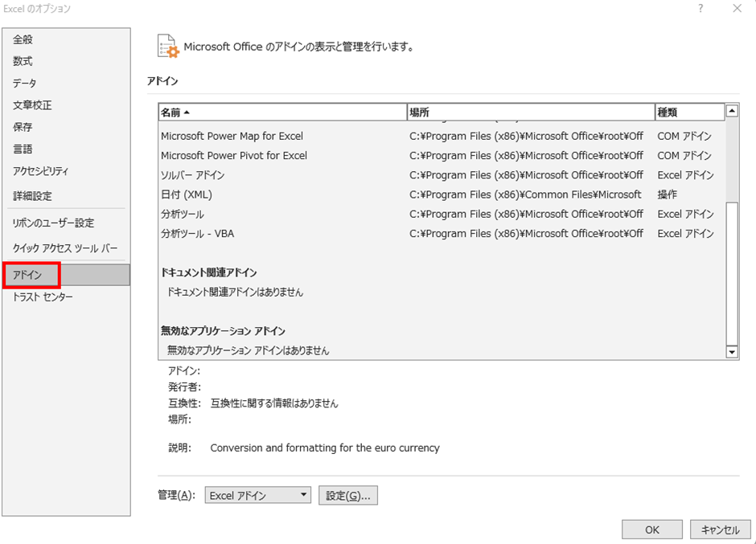Click the 設定(G)... button
756x544 pixels.
pyautogui.click(x=347, y=496)
